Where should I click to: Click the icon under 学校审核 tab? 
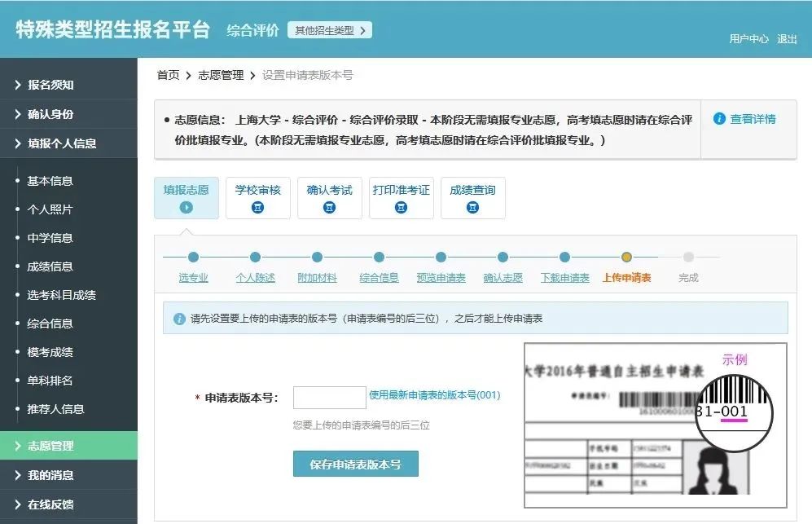click(258, 208)
